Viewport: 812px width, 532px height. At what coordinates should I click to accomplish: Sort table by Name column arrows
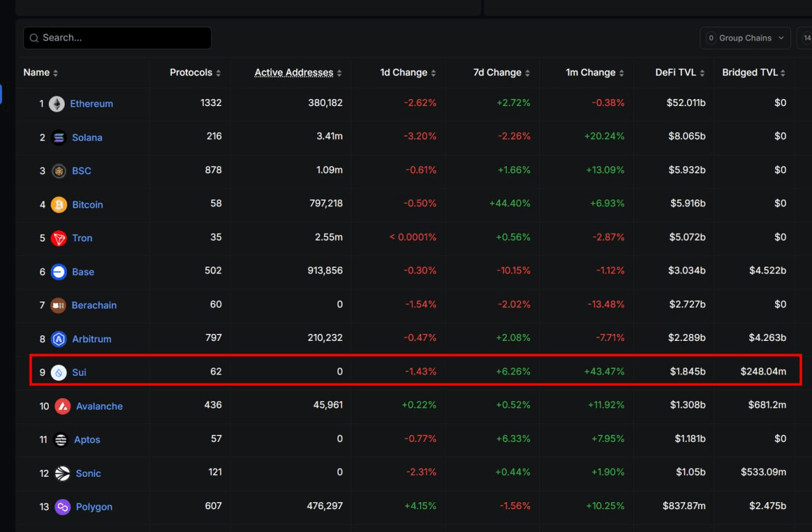click(56, 73)
